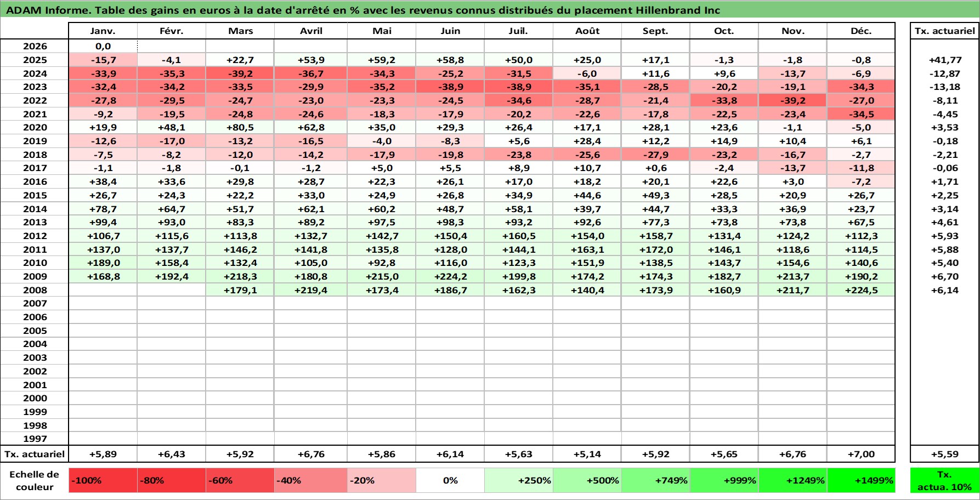Click the -13,18 actuarial rate value
The height and width of the screenshot is (500, 980).
pos(945,87)
